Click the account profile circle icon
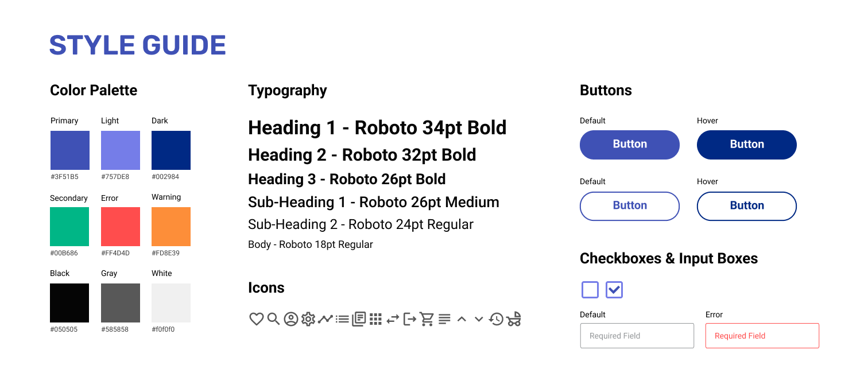868x377 pixels. pyautogui.click(x=291, y=319)
